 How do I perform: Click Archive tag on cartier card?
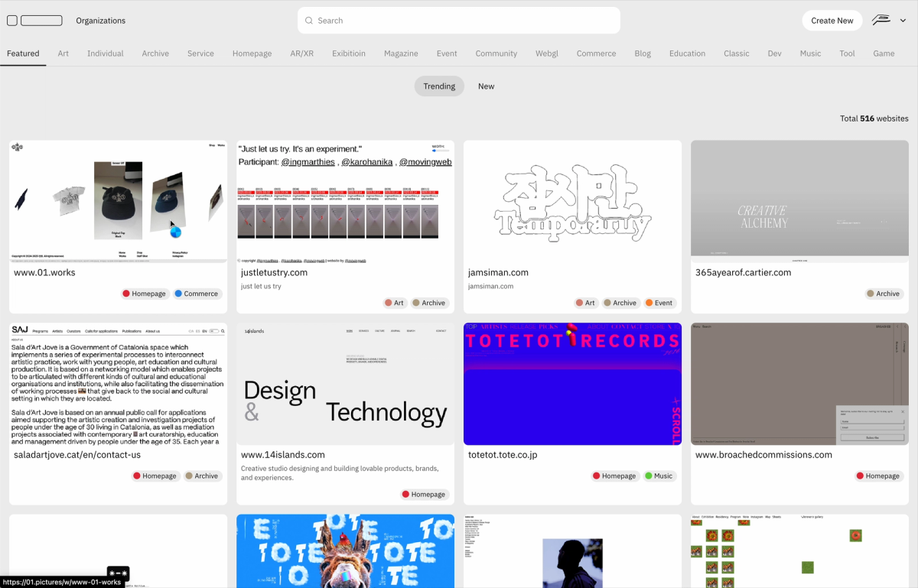[x=884, y=294]
